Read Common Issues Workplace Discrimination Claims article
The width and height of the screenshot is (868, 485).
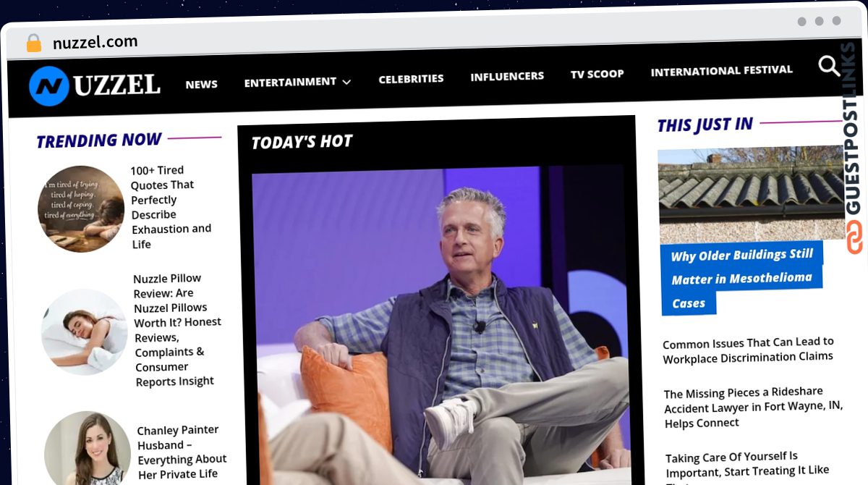748,350
